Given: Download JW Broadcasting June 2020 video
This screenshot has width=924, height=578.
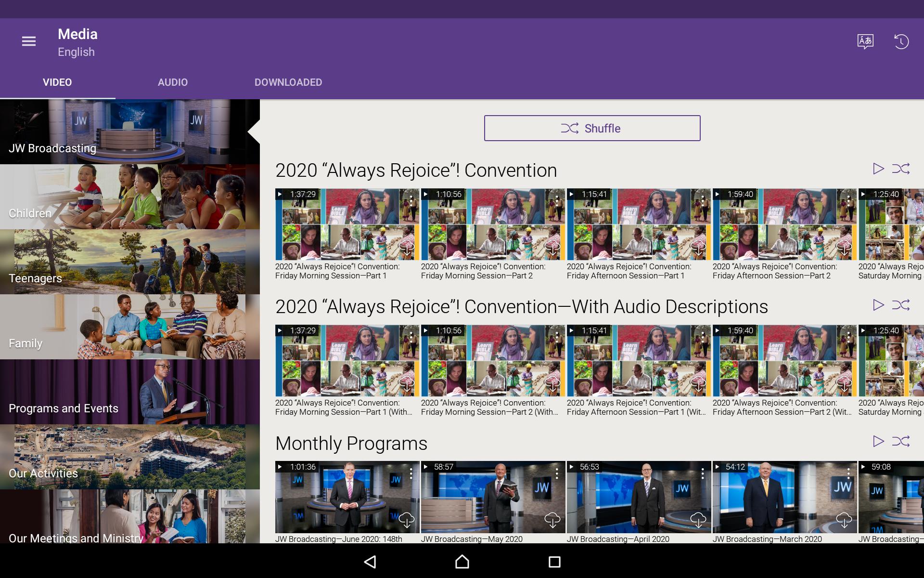Looking at the screenshot, I should click(x=407, y=520).
